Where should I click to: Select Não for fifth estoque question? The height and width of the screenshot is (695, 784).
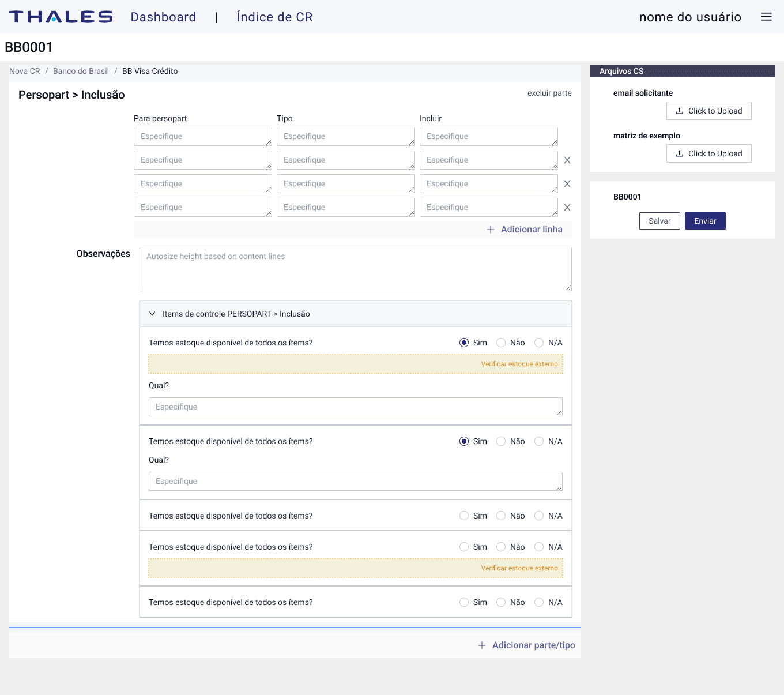[501, 602]
